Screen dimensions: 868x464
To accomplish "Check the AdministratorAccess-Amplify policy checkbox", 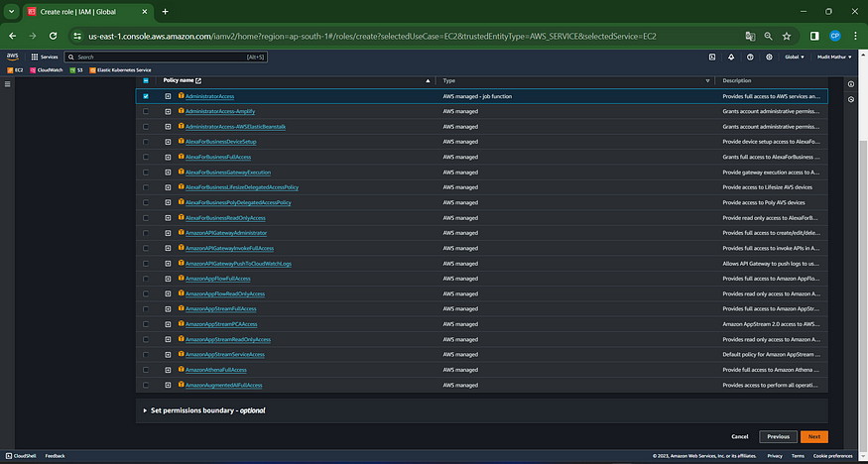I will pos(146,111).
